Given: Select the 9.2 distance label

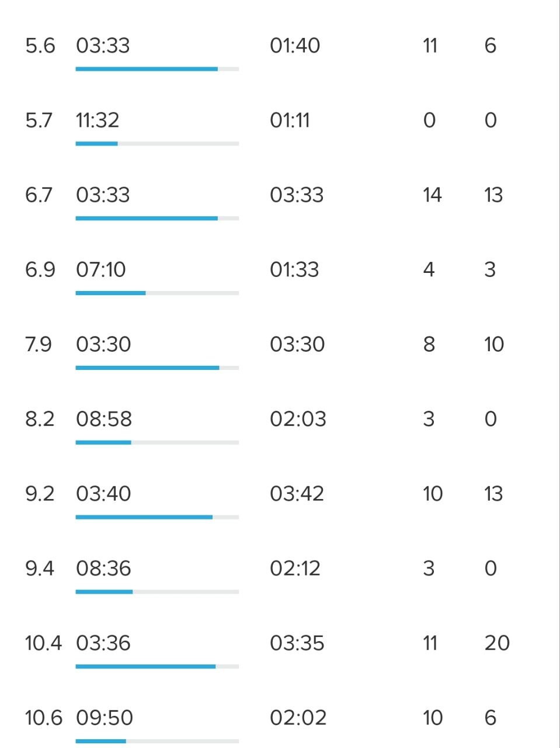Looking at the screenshot, I should click(39, 494).
